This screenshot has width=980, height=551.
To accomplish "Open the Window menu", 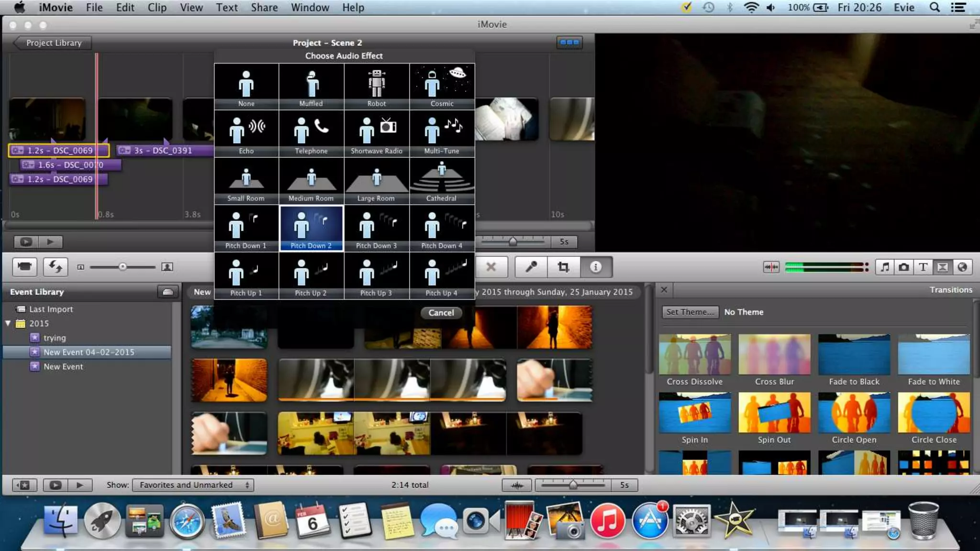I will 310,8.
